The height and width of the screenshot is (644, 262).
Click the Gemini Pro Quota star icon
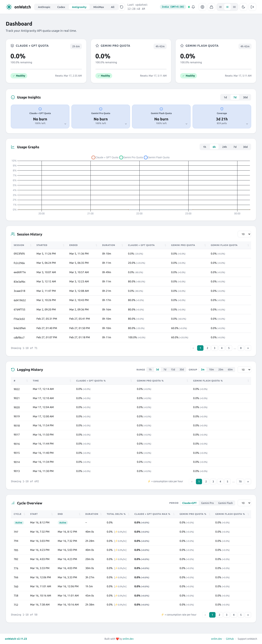click(97, 46)
